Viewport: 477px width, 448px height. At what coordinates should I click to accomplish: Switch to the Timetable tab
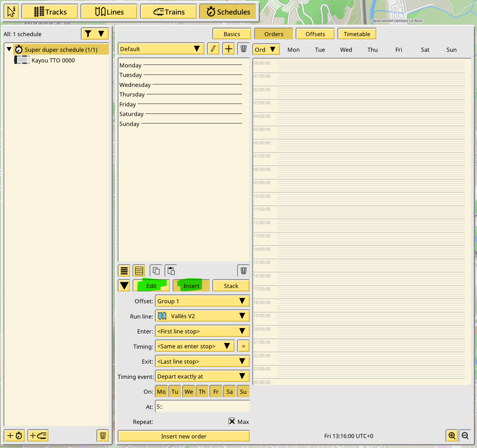357,34
